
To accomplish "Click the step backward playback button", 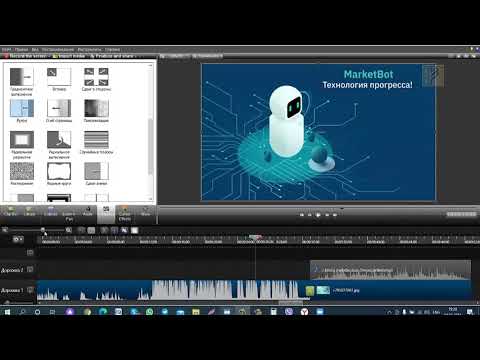I will tap(310, 215).
